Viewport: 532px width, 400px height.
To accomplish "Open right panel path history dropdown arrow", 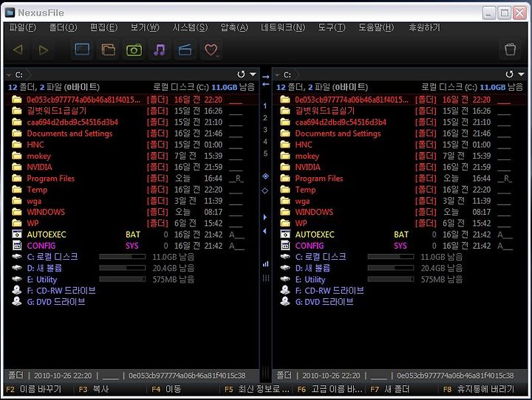I will coord(522,75).
